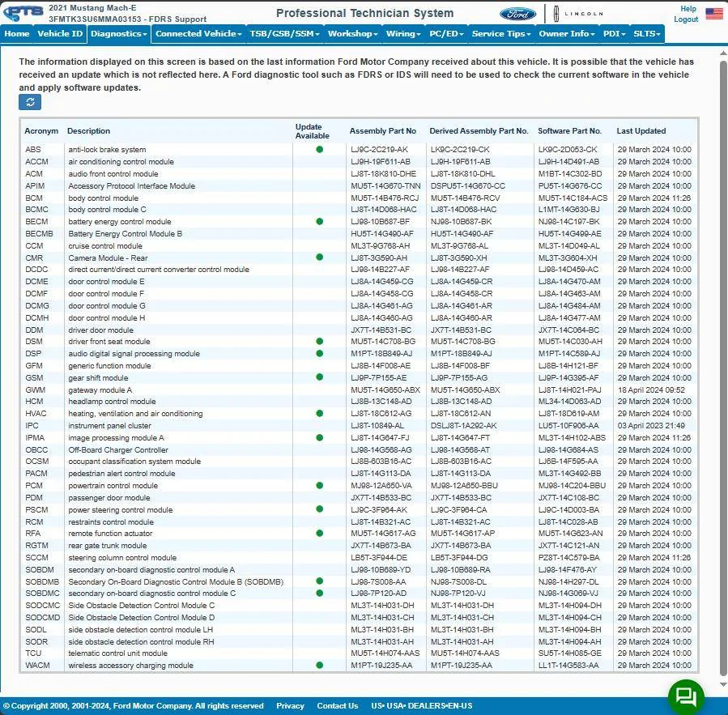Viewport: 728px width, 715px height.
Task: Click the Logout link
Action: pos(686,19)
